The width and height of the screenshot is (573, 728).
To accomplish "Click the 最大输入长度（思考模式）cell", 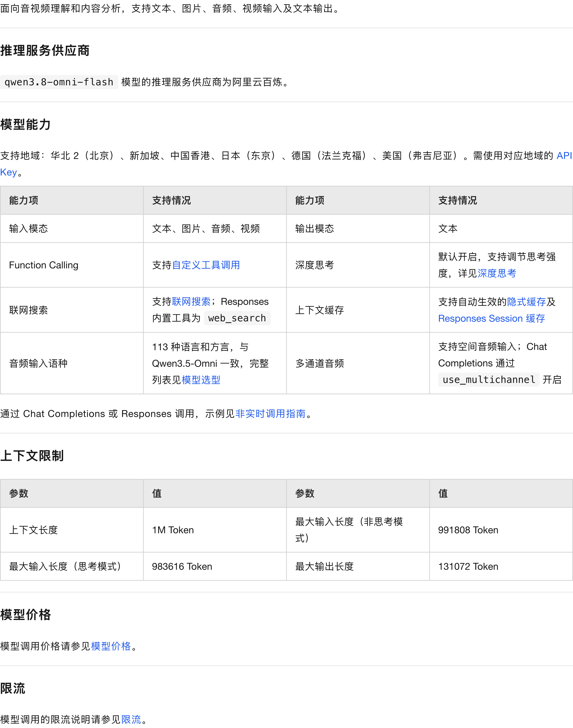I will pos(72,567).
